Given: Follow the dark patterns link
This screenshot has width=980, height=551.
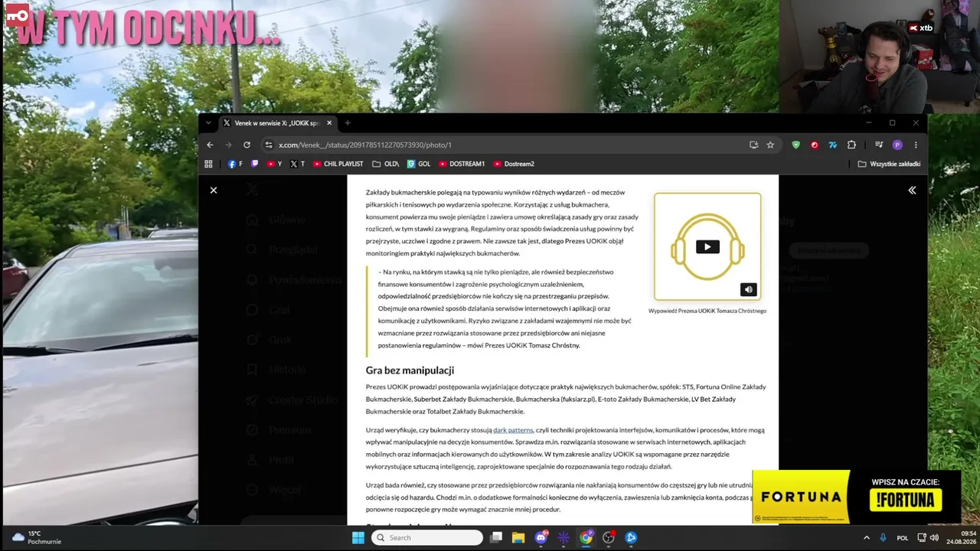Looking at the screenshot, I should tap(513, 430).
